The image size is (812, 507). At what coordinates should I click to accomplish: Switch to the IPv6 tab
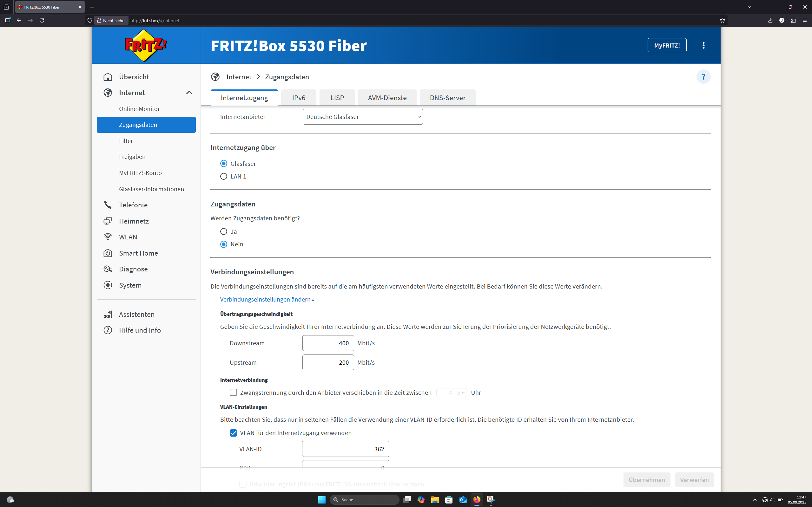299,98
